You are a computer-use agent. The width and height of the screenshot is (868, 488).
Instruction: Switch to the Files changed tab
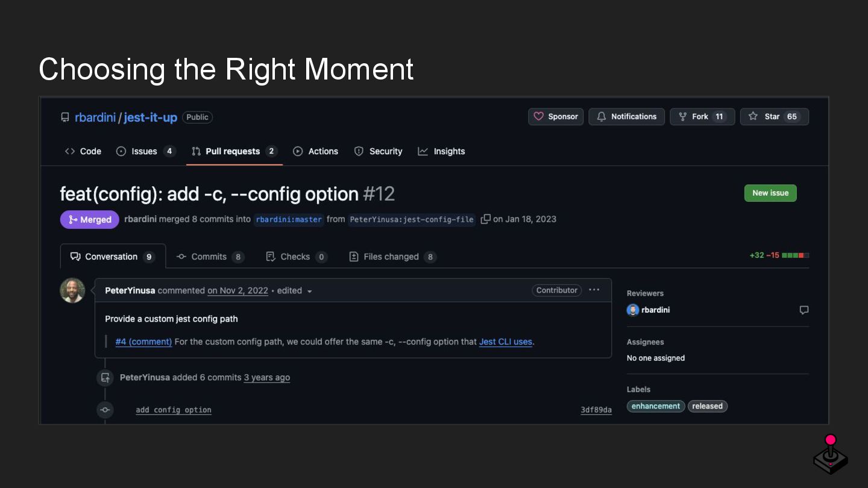click(393, 257)
